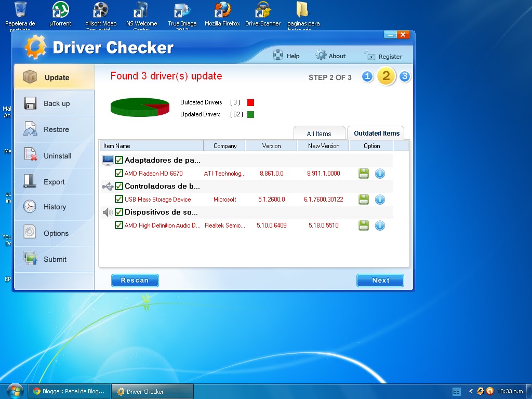
Task: Click the Rescan button
Action: pyautogui.click(x=135, y=280)
